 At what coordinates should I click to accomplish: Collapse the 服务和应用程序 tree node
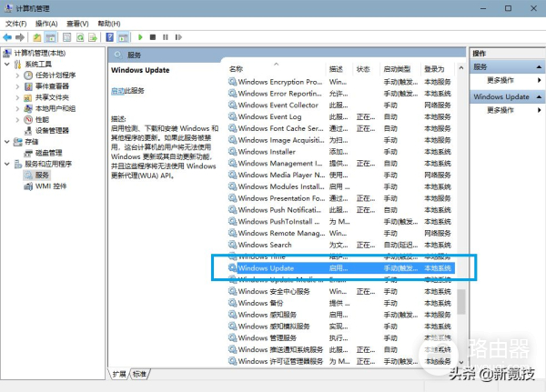pos(7,164)
